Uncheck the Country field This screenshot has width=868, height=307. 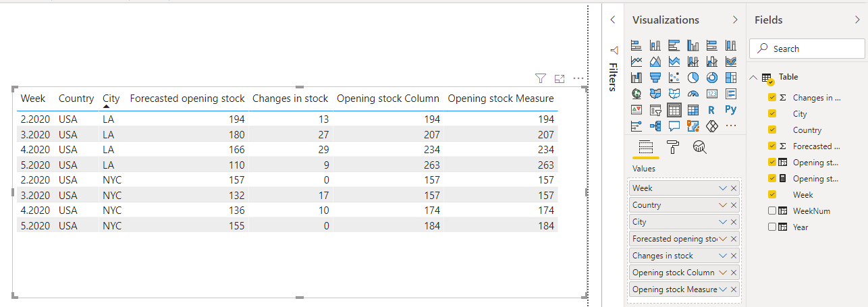(x=772, y=130)
